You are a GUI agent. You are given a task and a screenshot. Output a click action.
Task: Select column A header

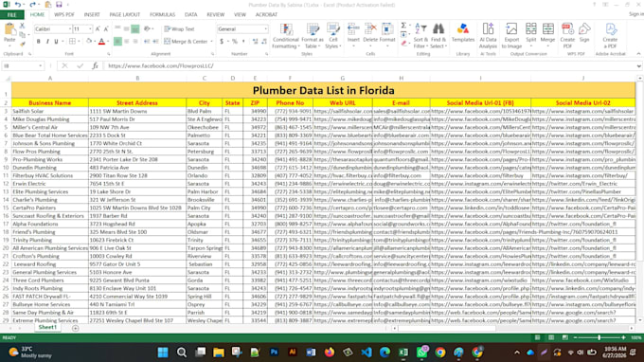pos(50,78)
